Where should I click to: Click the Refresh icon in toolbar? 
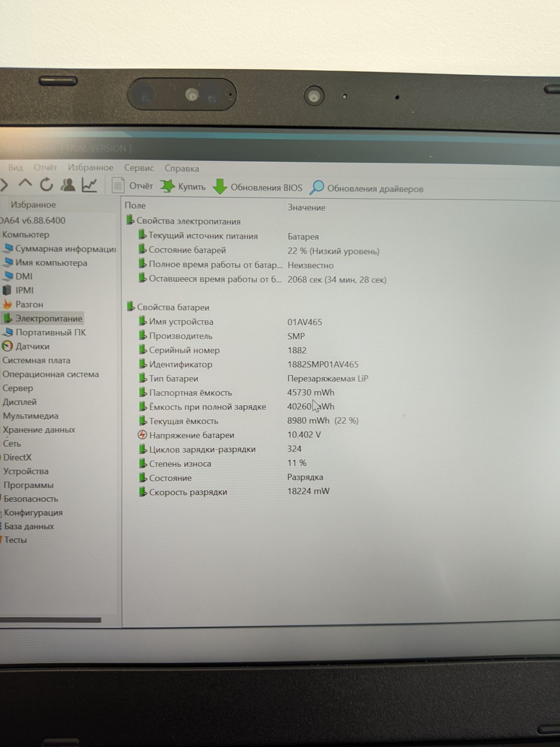tap(47, 185)
